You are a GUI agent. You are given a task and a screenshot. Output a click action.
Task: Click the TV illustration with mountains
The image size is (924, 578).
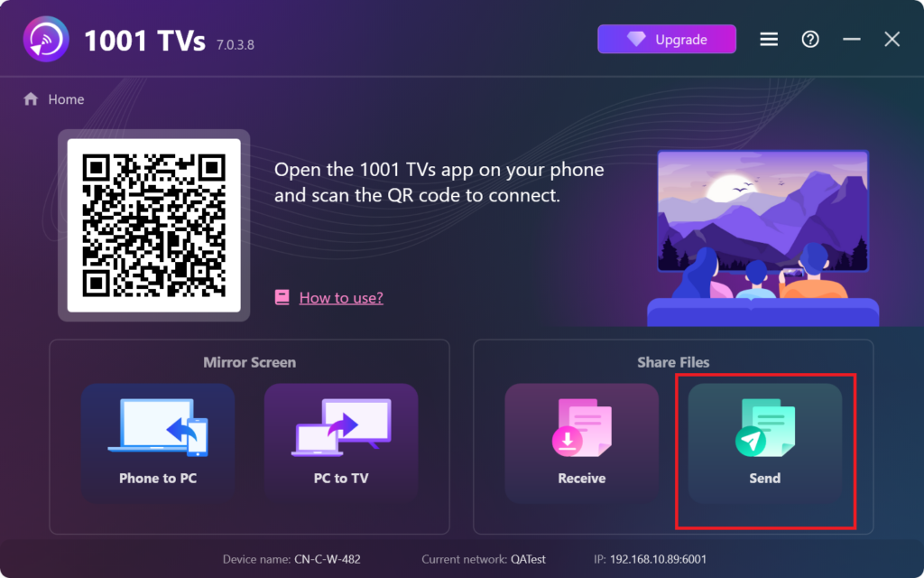pyautogui.click(x=763, y=211)
